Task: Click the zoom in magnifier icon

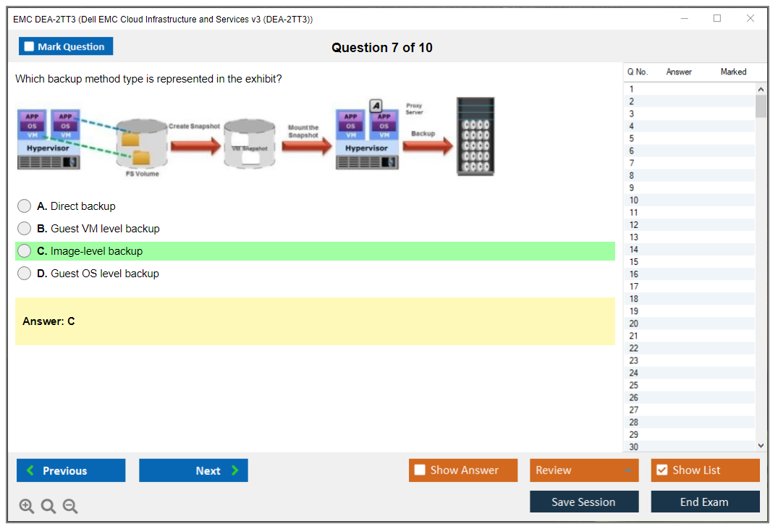Action: click(26, 507)
